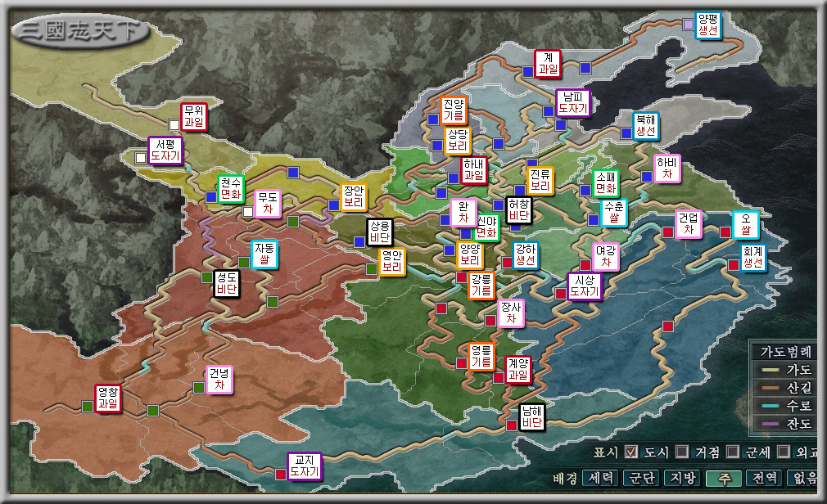Click the 장사 차 city label
The height and width of the screenshot is (504, 827).
pyautogui.click(x=511, y=313)
